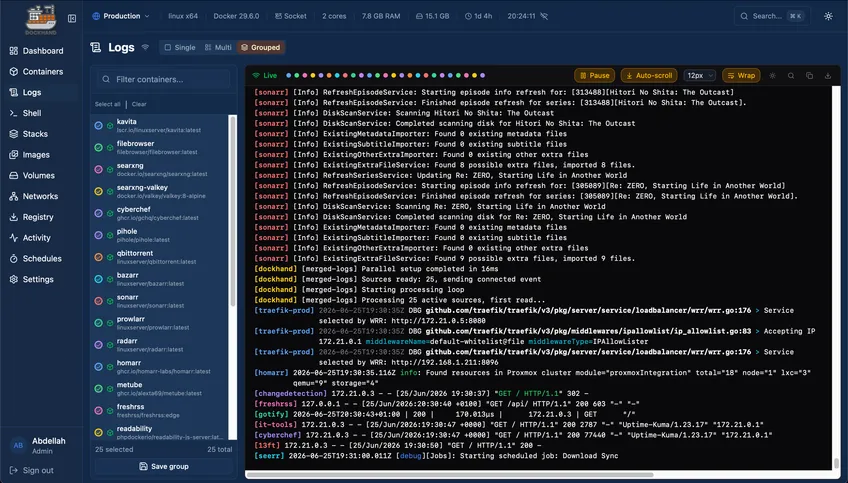This screenshot has height=483, width=848.
Task: Click the Docker 29.6.0 version label
Action: click(236, 16)
